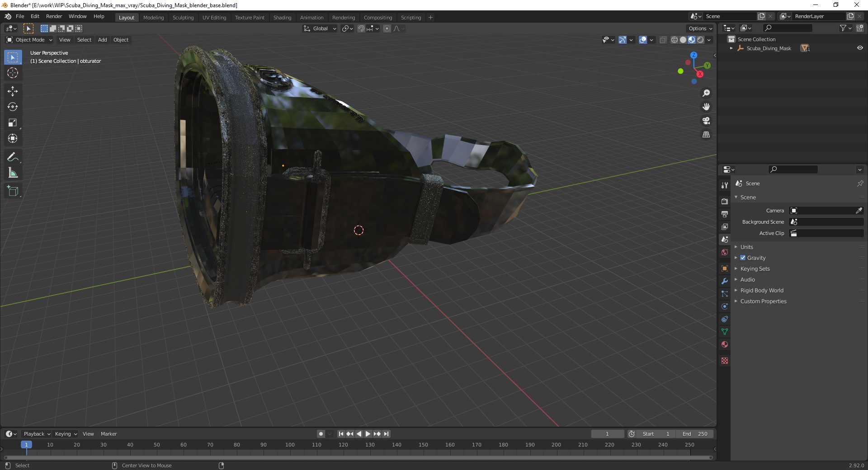This screenshot has width=868, height=470.
Task: Select the Annotate tool
Action: click(13, 157)
